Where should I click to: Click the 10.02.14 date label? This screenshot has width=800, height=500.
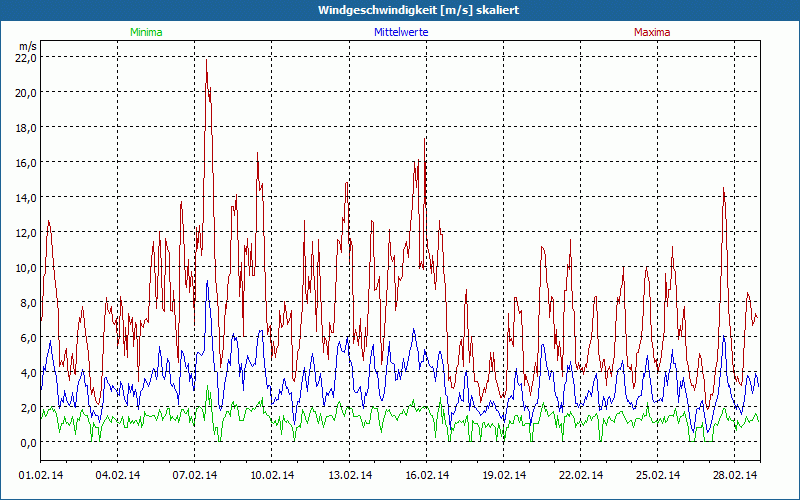coord(272,475)
